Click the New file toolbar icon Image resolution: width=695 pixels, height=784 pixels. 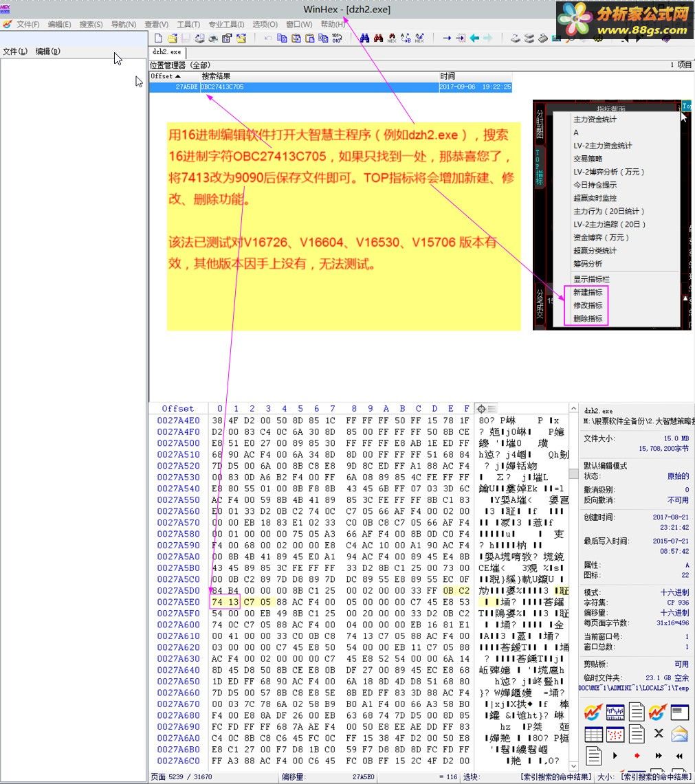pos(158,38)
